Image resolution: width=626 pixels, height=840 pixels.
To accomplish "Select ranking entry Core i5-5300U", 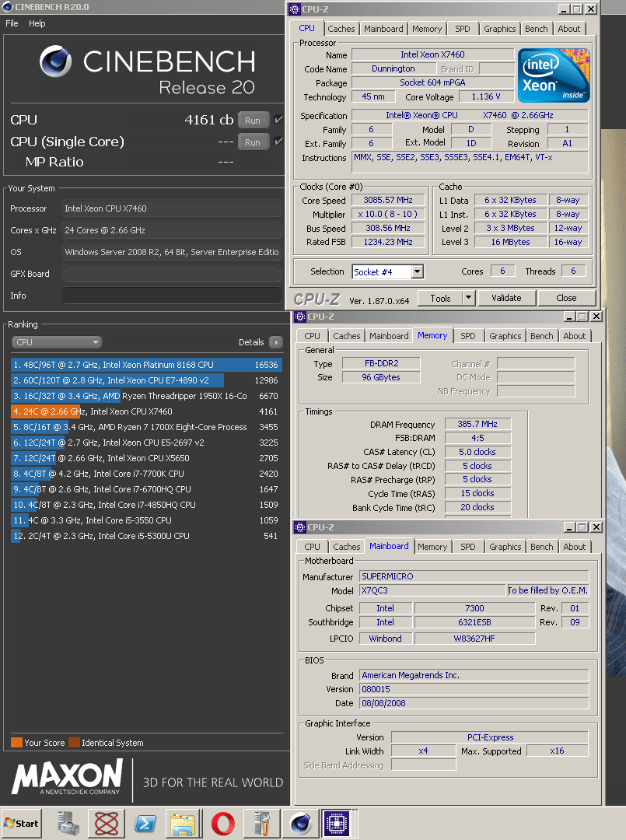I will 146,536.
